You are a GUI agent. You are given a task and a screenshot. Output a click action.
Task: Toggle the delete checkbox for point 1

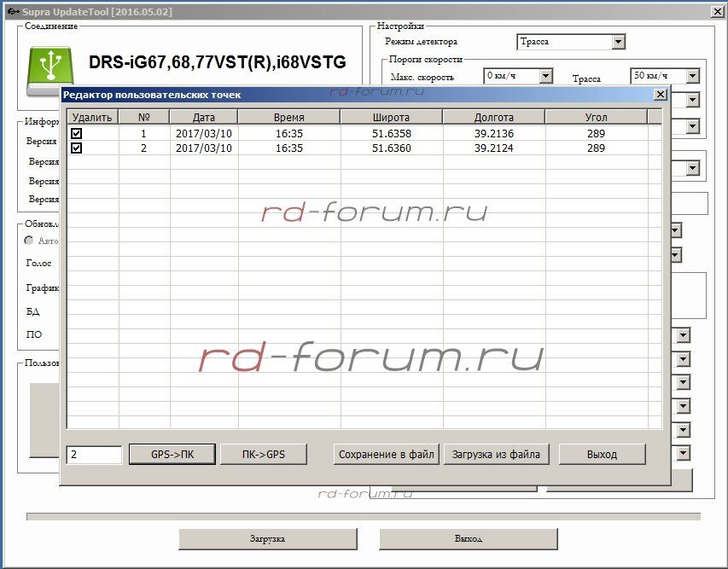pos(77,134)
